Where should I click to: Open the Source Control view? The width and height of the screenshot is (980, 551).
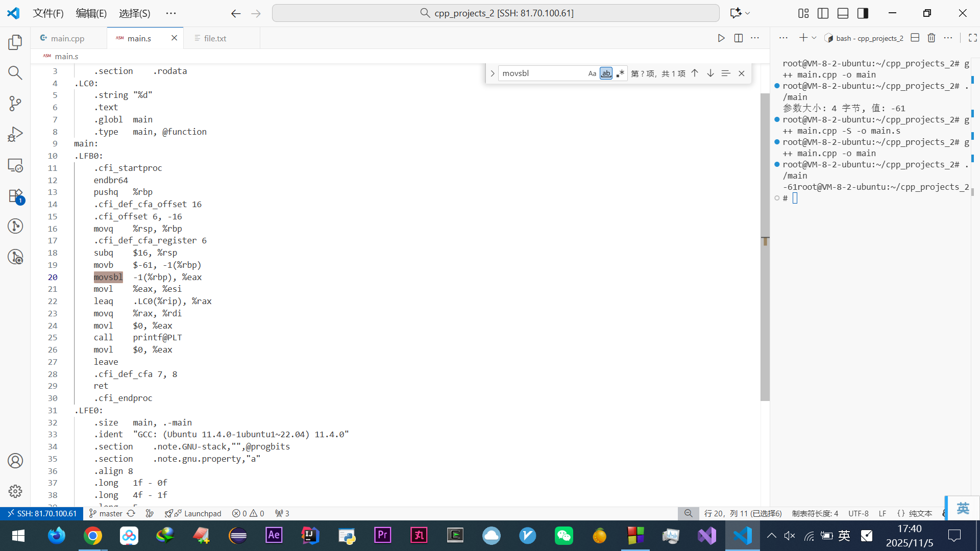point(15,104)
